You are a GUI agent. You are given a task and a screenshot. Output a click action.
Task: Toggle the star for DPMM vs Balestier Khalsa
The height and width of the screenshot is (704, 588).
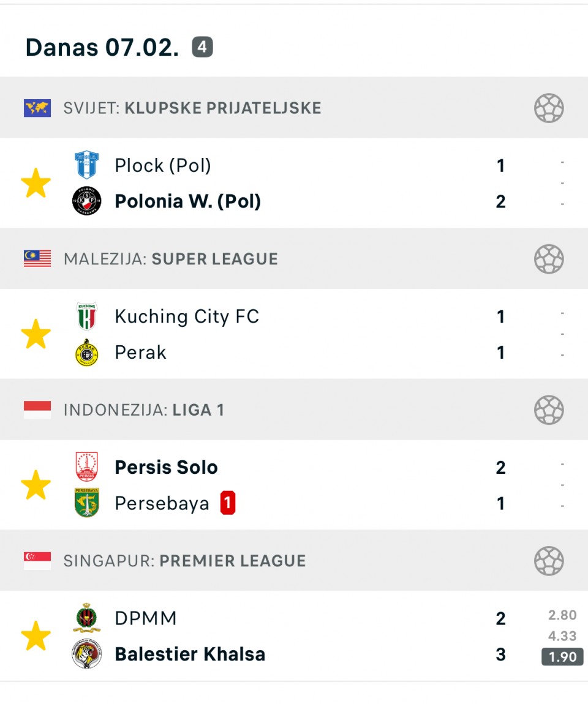36,636
